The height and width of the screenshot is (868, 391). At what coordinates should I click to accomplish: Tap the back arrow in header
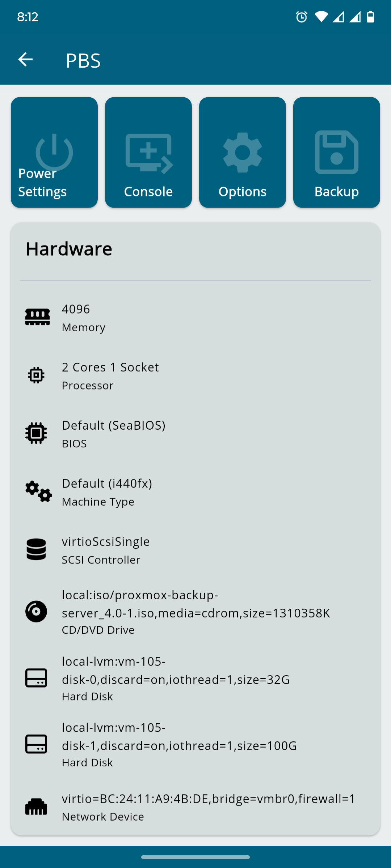(25, 60)
